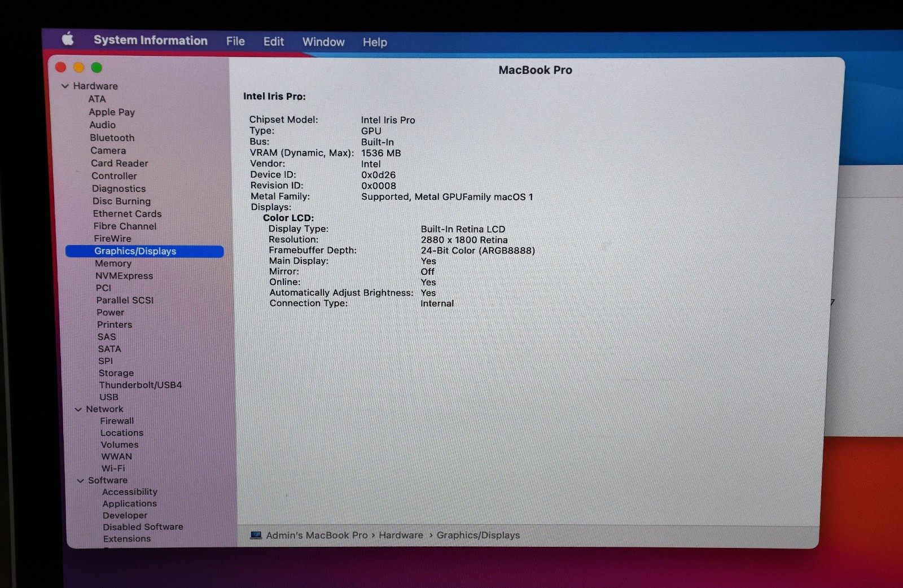Select Extensions under Software

tap(127, 538)
